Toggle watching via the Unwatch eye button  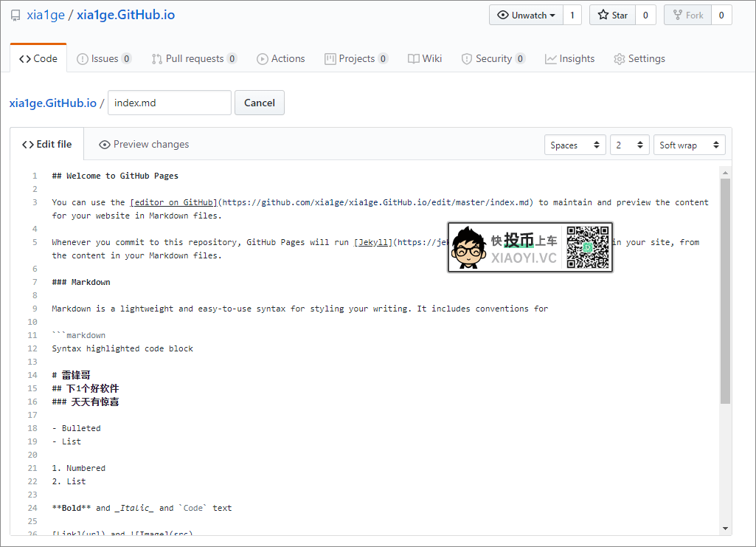(525, 14)
